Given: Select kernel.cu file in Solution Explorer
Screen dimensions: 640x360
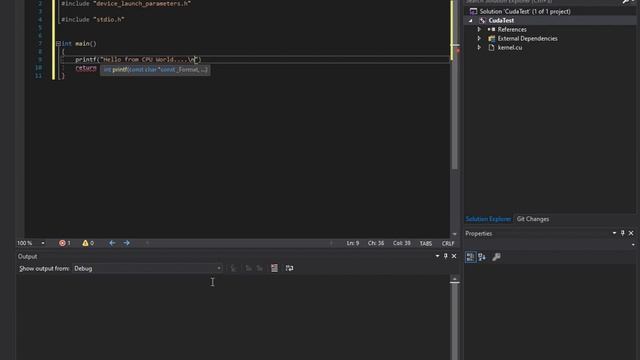Looking at the screenshot, I should tap(510, 47).
